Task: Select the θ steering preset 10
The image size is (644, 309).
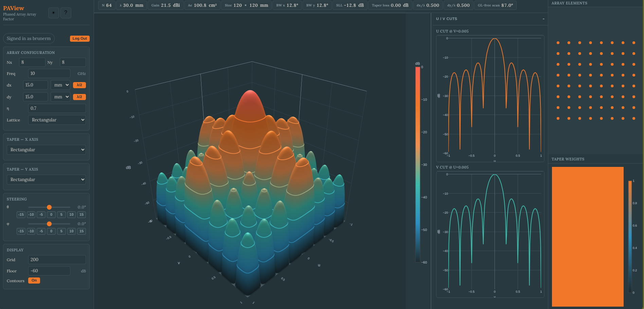Action: (x=71, y=215)
